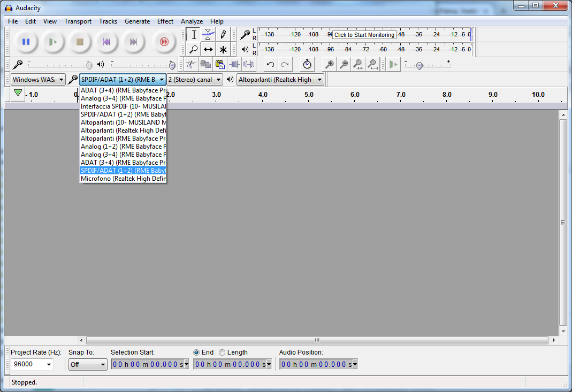Screen dimensions: 572x392
Task: Choose Analog (1+2) RME Babyface entry
Action: (x=123, y=146)
